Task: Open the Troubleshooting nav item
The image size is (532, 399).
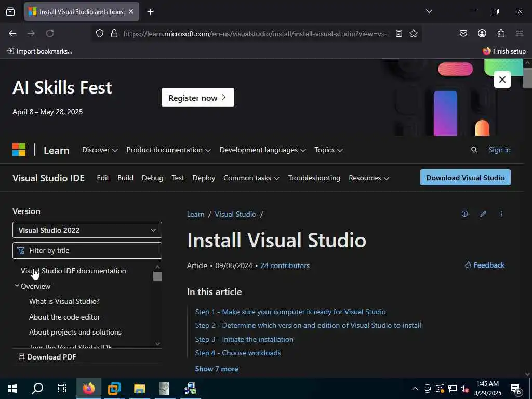Action: click(x=314, y=178)
